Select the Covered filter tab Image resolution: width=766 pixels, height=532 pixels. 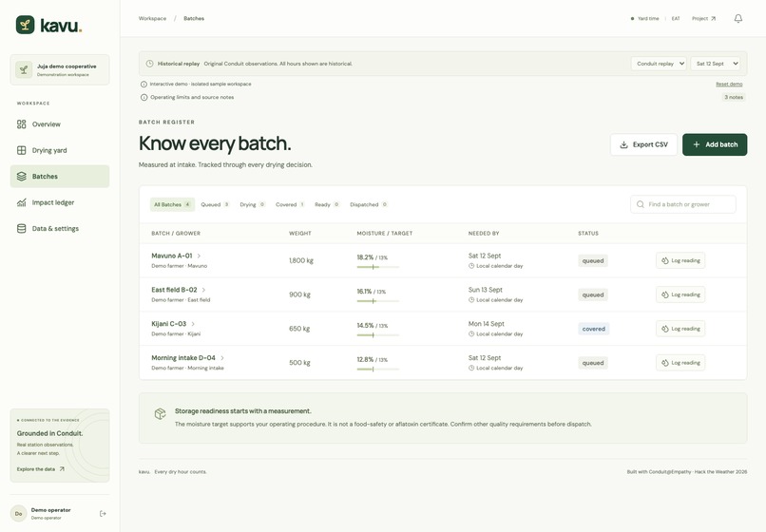[290, 204]
